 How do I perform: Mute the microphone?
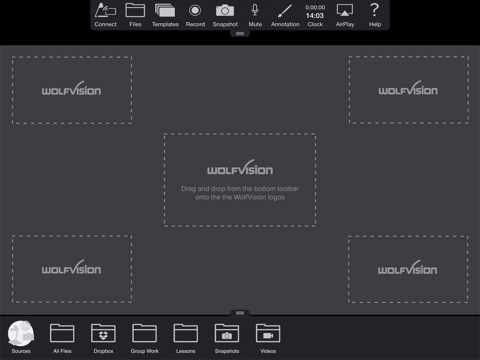point(255,15)
